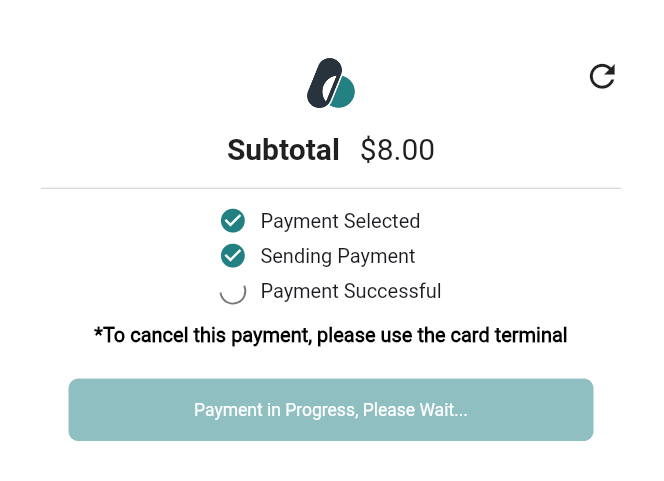Click the asterisk starting the cancel notice
Image resolution: width=664 pixels, height=481 pixels.
pos(98,333)
